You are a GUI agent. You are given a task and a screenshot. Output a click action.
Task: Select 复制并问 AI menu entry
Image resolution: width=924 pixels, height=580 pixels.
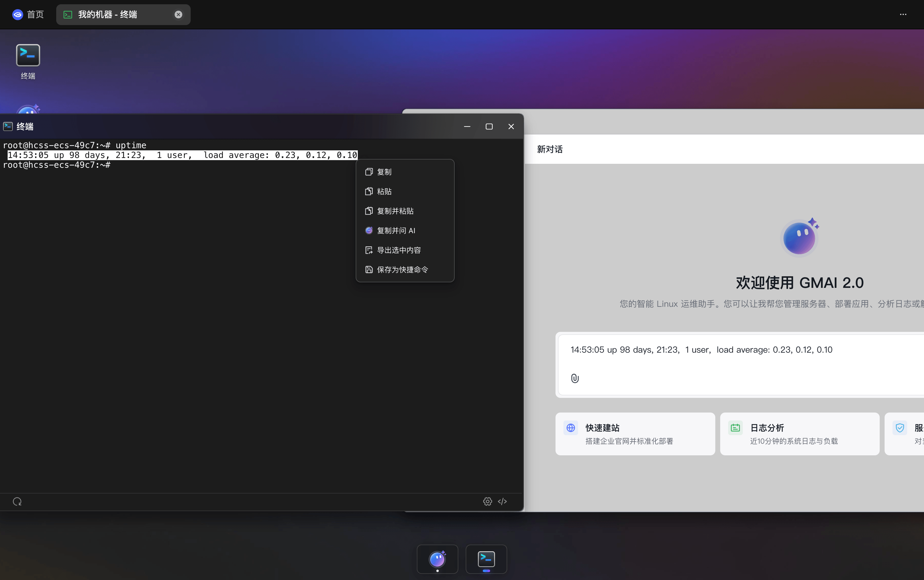pos(405,230)
